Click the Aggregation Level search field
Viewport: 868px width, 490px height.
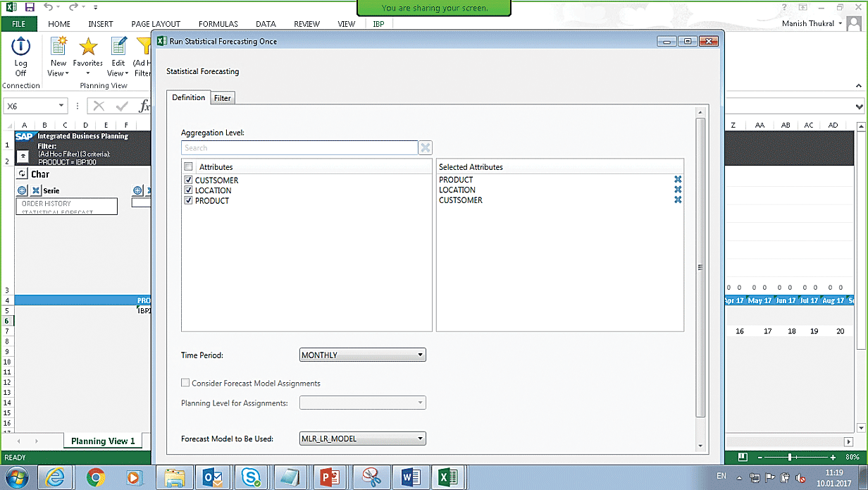pos(299,148)
